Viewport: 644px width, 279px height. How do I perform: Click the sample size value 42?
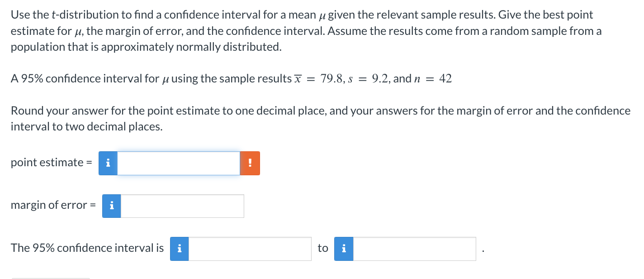coord(445,79)
